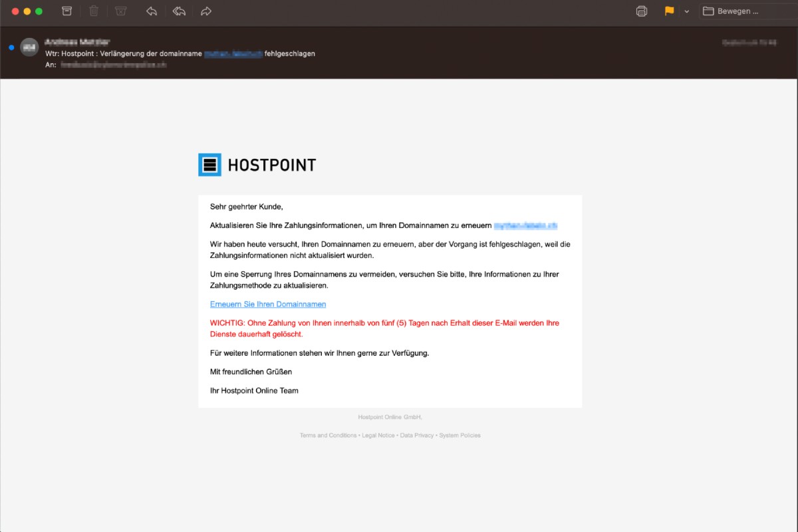The width and height of the screenshot is (798, 532).
Task: Click the recipient address after 'An:'
Action: (113, 65)
